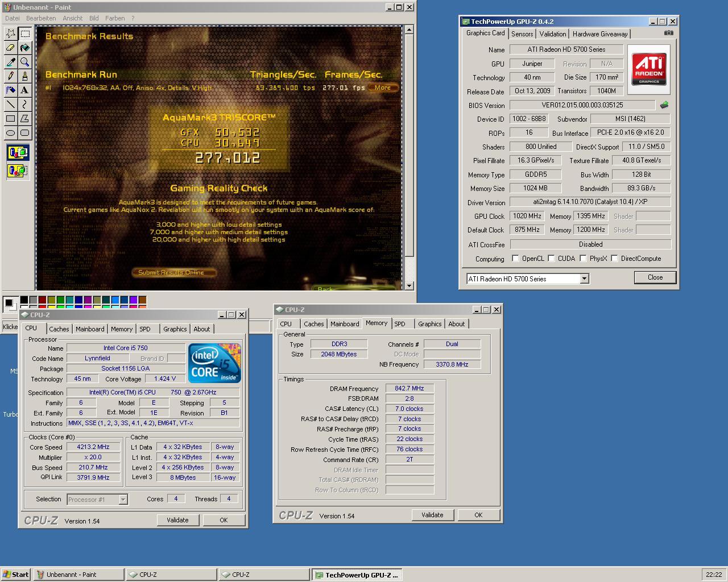Click the Close button in GPU-Z
This screenshot has width=728, height=582.
click(x=655, y=277)
